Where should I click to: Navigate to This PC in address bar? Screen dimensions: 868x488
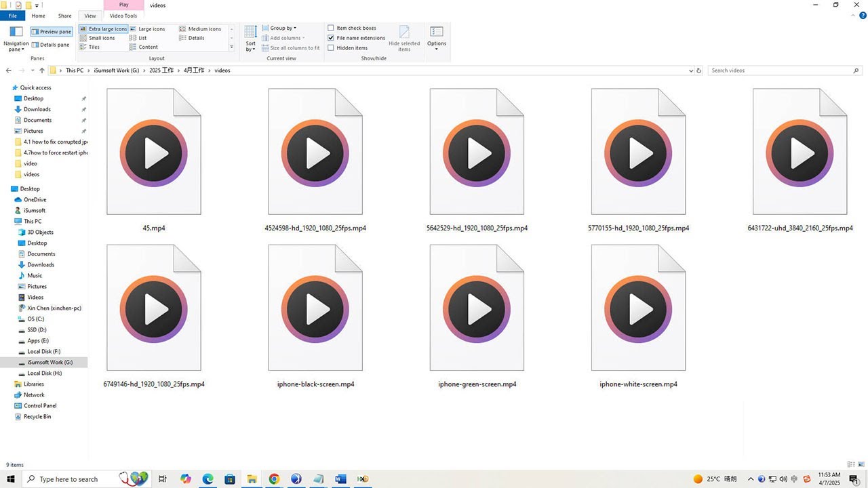[x=75, y=70]
